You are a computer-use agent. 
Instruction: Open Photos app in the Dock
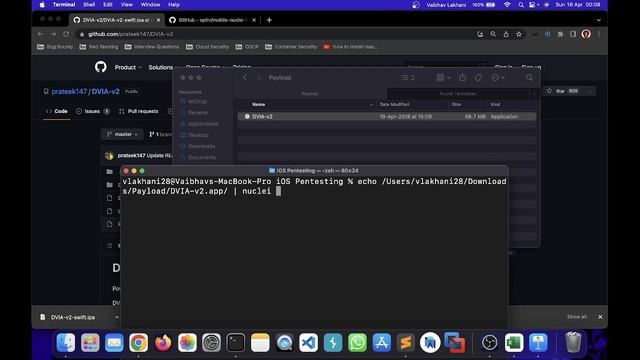pos(187,342)
